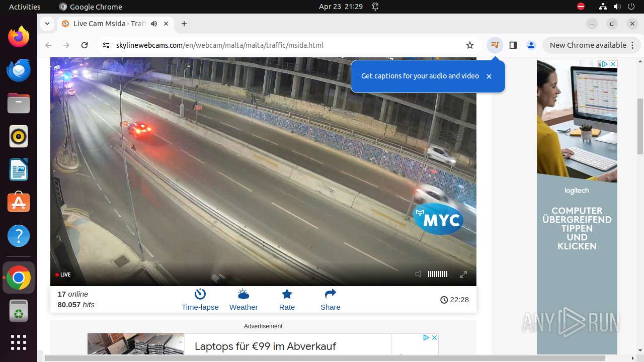Open the Chrome three-dot menu
Viewport: 644px width, 362px height.
[632, 45]
